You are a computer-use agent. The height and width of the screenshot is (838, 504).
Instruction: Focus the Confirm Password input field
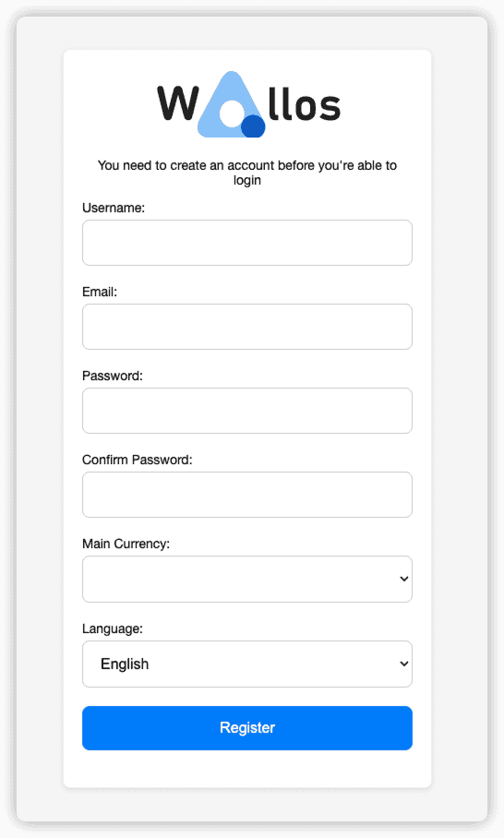coord(246,495)
